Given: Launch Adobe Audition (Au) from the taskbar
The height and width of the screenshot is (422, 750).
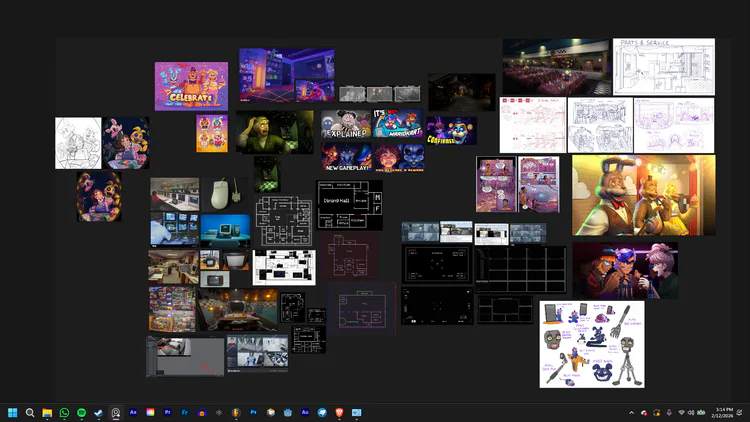Looking at the screenshot, I should point(305,412).
